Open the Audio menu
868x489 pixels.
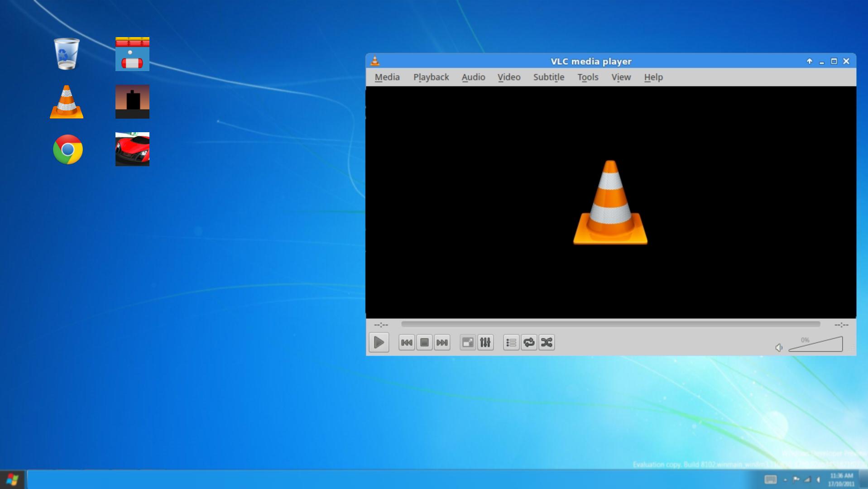coord(473,77)
